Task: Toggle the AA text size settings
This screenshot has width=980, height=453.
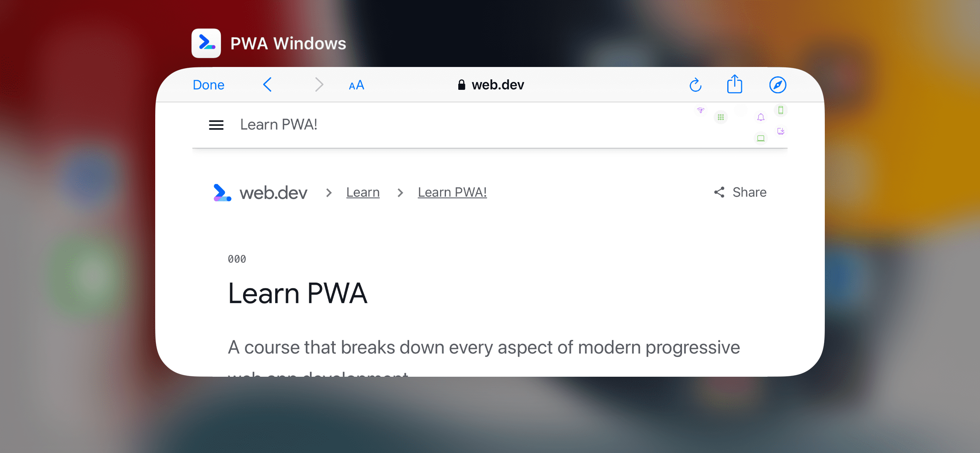Action: [x=356, y=84]
